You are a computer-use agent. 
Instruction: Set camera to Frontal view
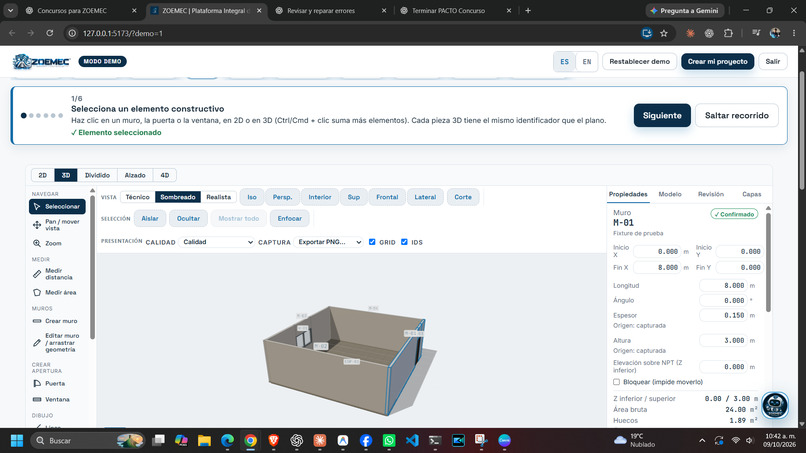coord(387,197)
